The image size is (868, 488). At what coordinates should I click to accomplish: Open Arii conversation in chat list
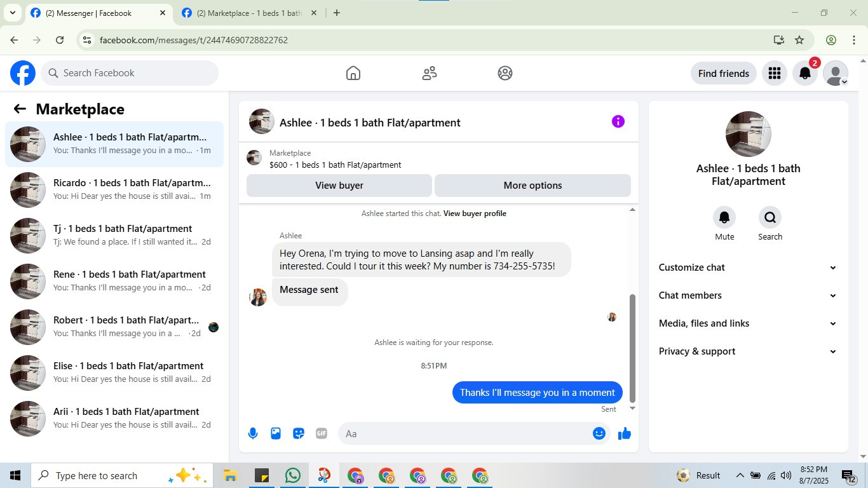click(x=114, y=419)
